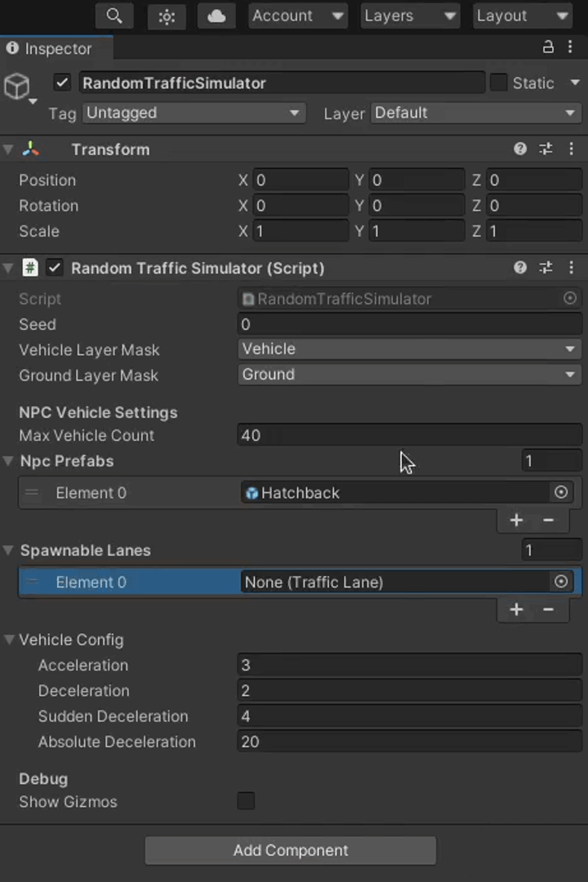The height and width of the screenshot is (882, 588).
Task: Open the Layers menu
Action: pyautogui.click(x=409, y=16)
